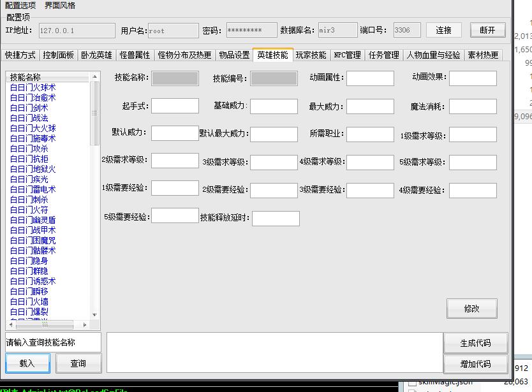This screenshot has height=392, width=532.
Task: Select 白日门火球术 in skill list
Action: (33, 87)
